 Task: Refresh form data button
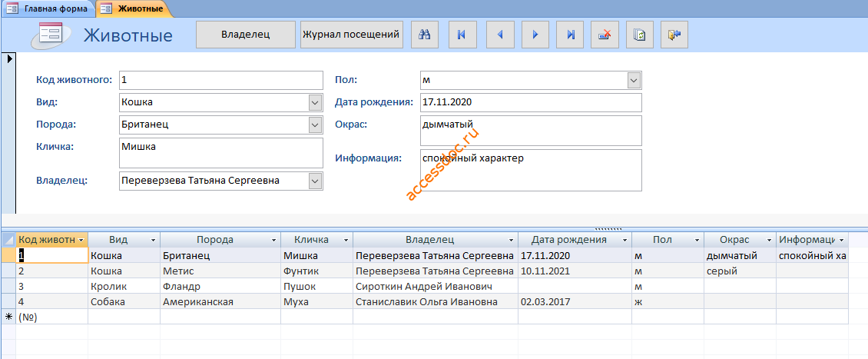[640, 35]
